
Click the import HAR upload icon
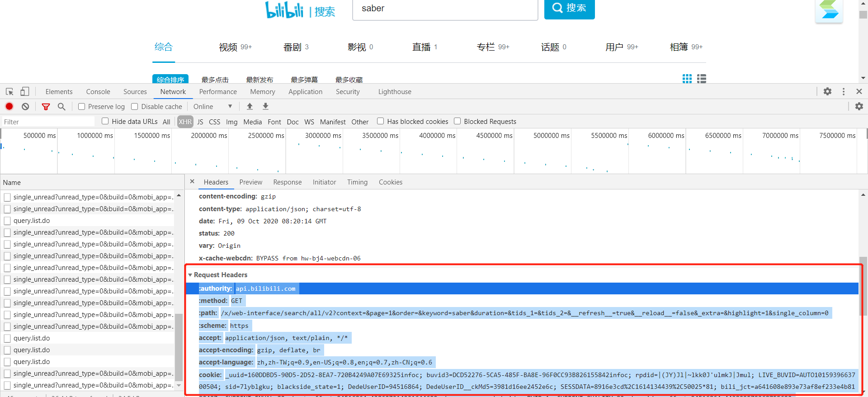tap(250, 106)
